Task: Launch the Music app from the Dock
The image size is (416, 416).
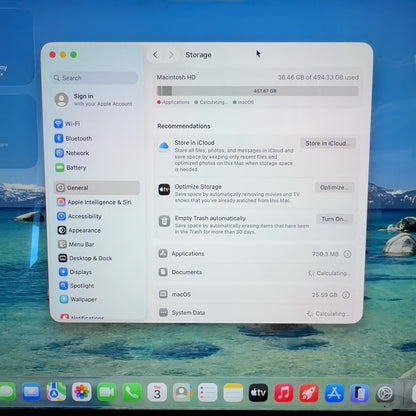Action: click(x=283, y=393)
